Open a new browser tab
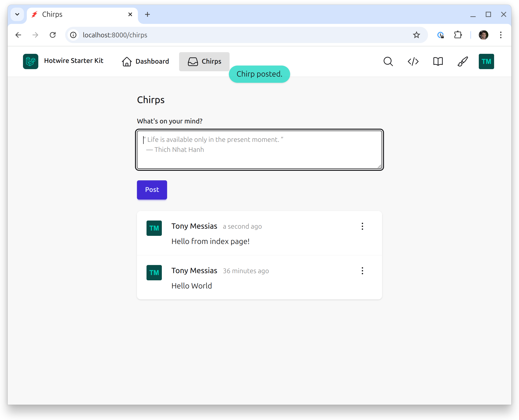The width and height of the screenshot is (519, 420). coord(147,14)
